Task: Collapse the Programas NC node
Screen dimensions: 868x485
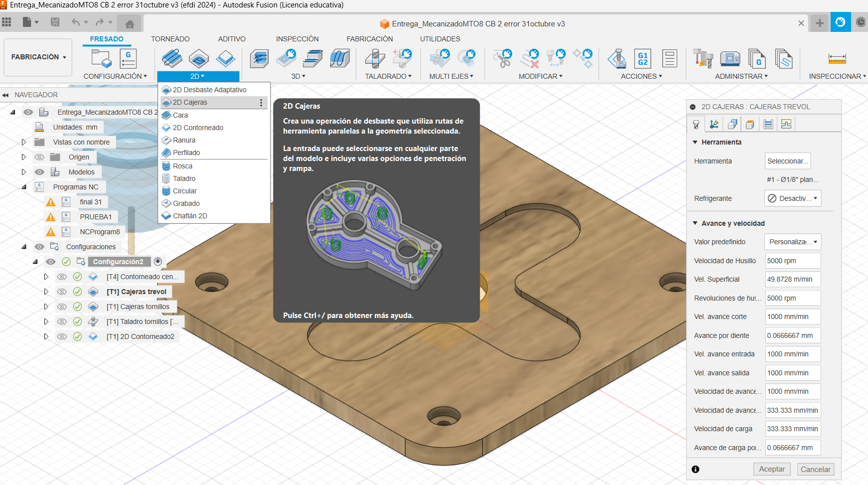Action: pos(23,187)
